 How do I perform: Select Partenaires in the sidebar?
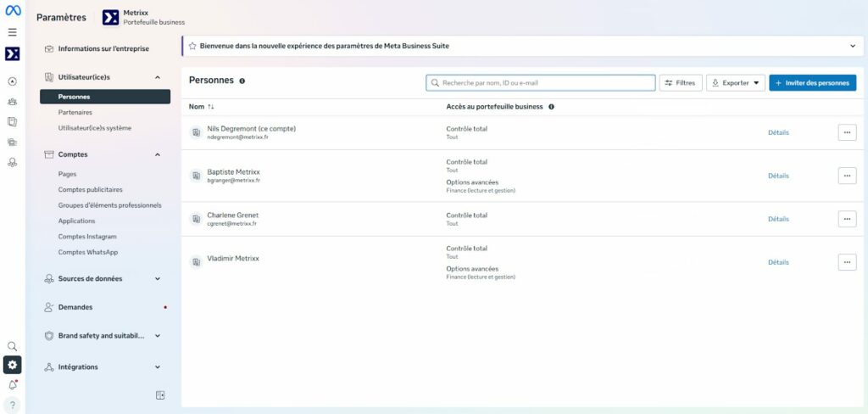[x=75, y=112]
